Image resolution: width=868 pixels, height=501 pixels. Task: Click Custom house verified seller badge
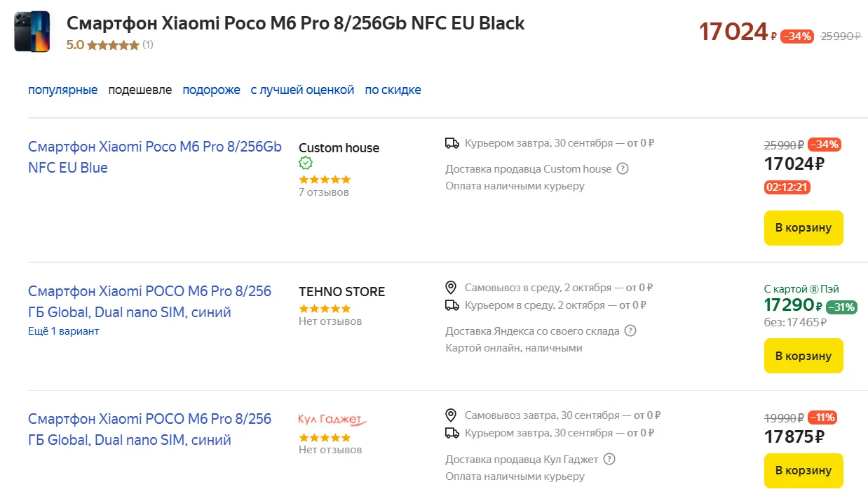[305, 163]
